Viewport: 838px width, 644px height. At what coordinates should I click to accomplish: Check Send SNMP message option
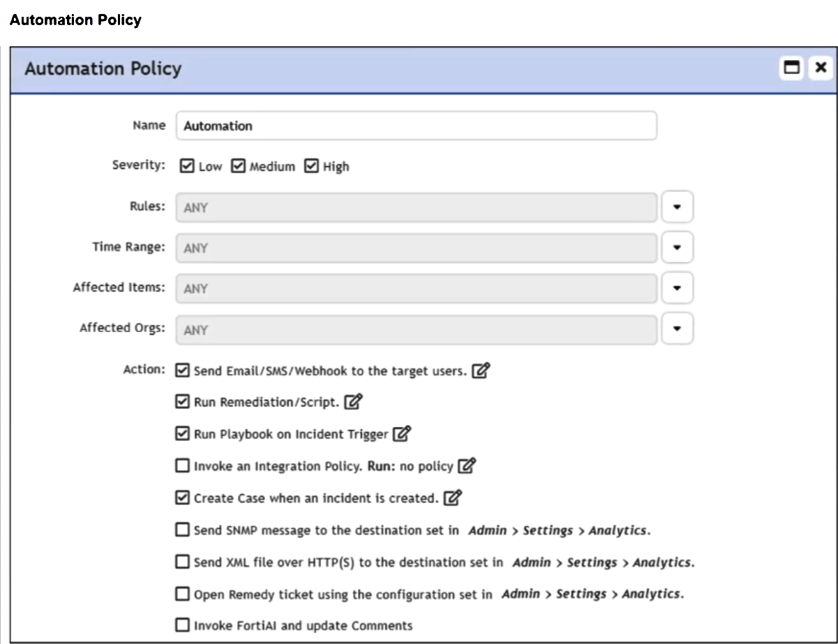click(182, 530)
